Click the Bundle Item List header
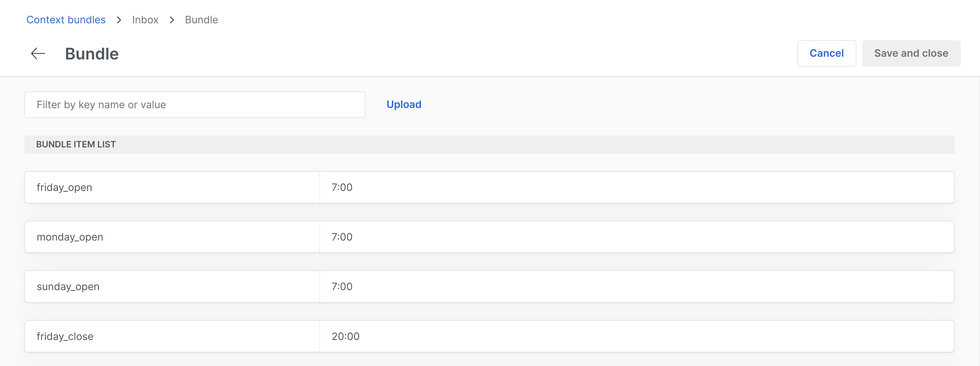This screenshot has height=366, width=980. click(x=76, y=144)
